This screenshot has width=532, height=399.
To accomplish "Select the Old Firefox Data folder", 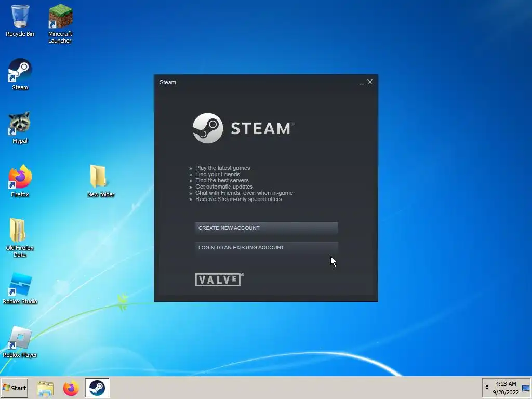I will [x=20, y=237].
